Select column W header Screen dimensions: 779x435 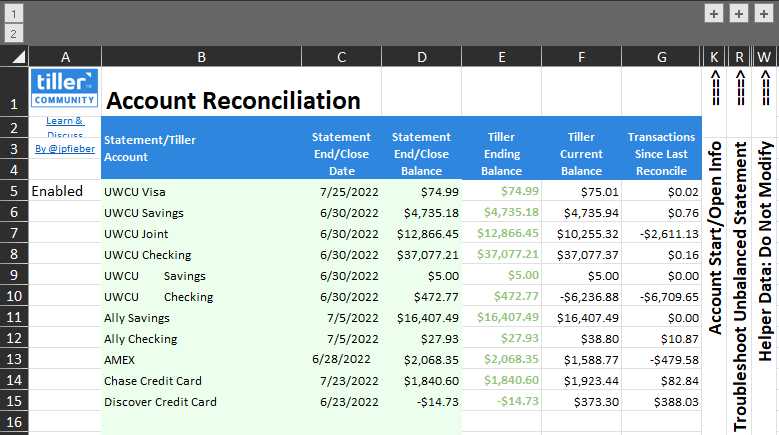click(764, 57)
